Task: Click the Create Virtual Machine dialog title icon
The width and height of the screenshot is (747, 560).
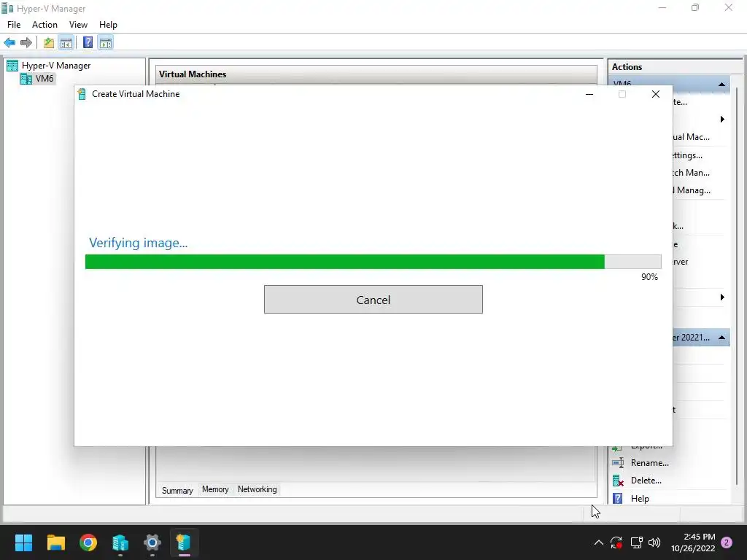Action: 82,94
